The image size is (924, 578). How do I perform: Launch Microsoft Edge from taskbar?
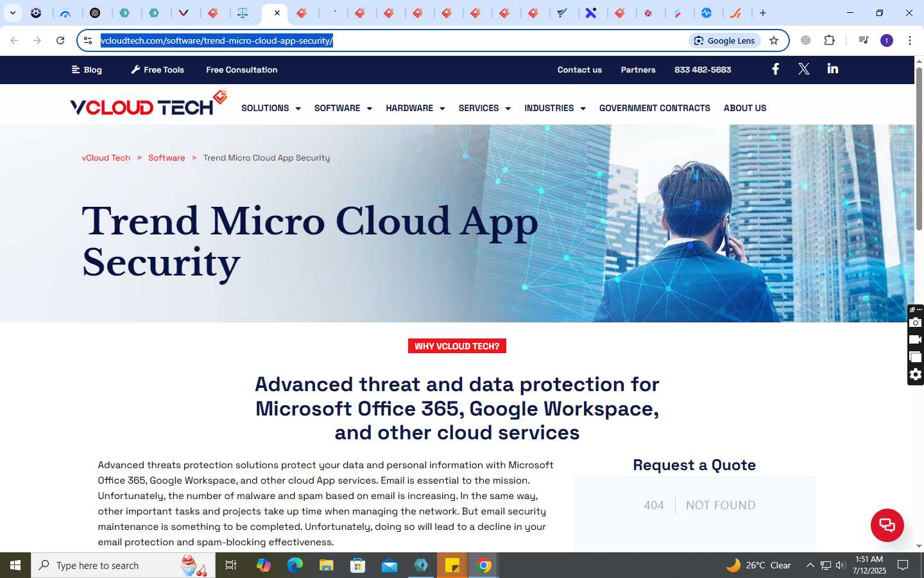(x=295, y=565)
